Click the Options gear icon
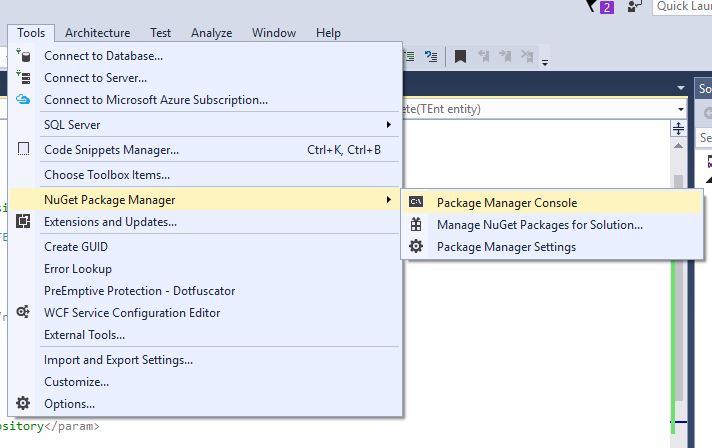Viewport: 712px width, 448px height. 24,404
